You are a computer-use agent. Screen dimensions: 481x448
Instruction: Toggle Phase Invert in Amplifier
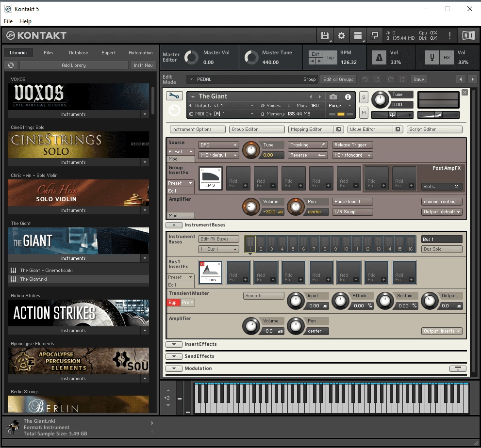pos(352,202)
